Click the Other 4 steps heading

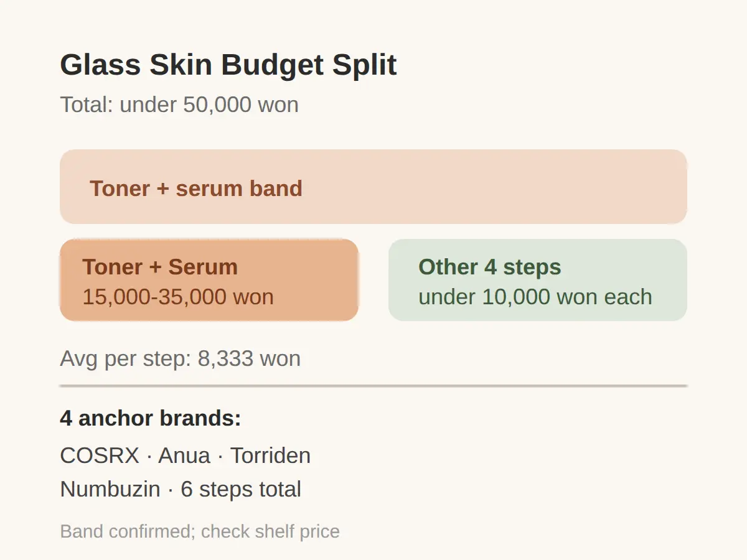[x=490, y=267]
